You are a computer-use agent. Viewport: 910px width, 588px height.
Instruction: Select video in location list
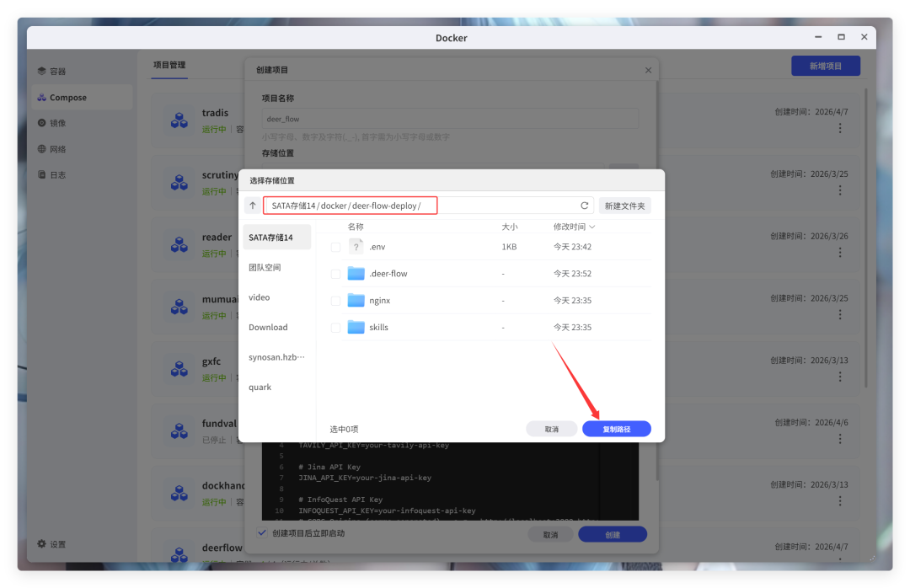point(277,297)
